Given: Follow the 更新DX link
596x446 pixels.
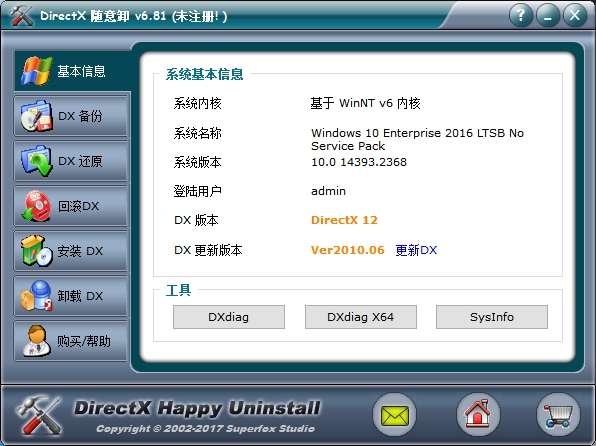Looking at the screenshot, I should [416, 250].
